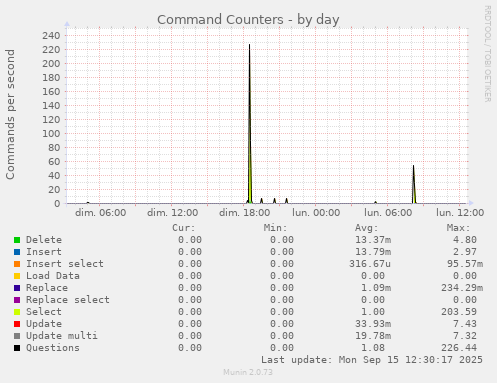The height and width of the screenshot is (383, 497).
Task: Click the Replace max value 234.29m
Action: (462, 288)
